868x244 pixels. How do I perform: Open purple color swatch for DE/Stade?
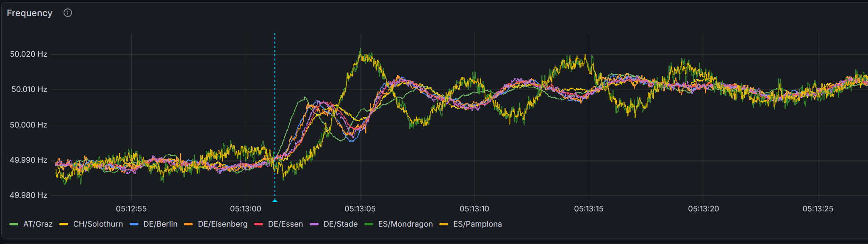pos(314,224)
